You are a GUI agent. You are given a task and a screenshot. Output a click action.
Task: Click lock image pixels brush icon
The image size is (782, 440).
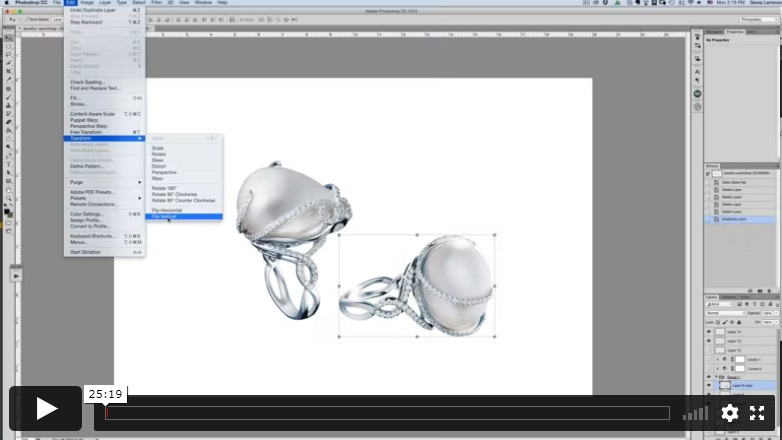pyautogui.click(x=725, y=322)
